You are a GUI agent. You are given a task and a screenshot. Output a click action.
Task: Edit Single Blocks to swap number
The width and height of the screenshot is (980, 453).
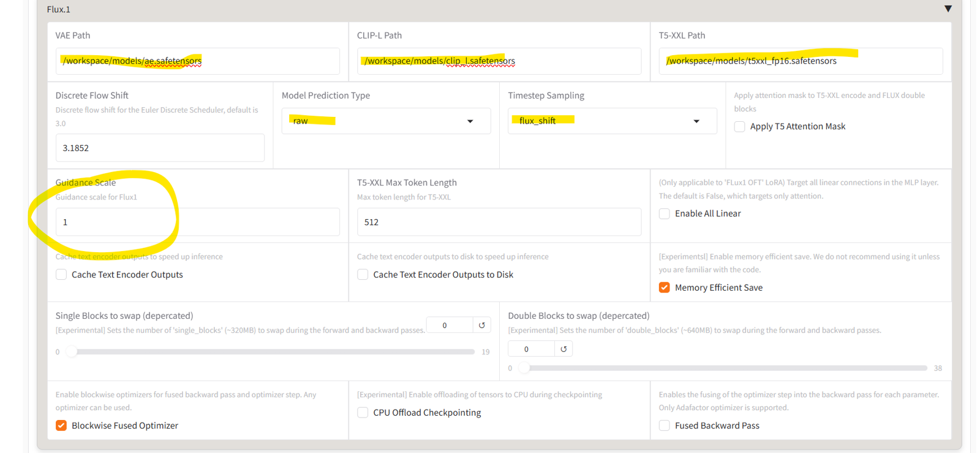point(450,325)
